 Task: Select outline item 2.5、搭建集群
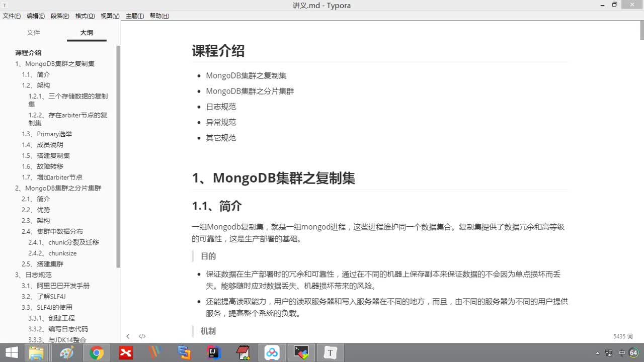(42, 264)
